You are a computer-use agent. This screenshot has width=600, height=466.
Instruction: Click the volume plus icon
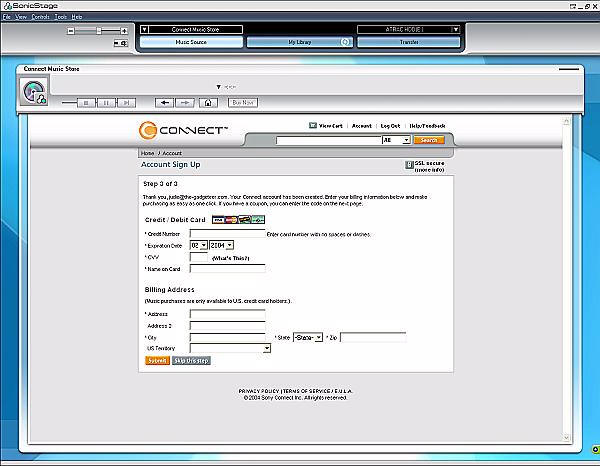[x=123, y=31]
